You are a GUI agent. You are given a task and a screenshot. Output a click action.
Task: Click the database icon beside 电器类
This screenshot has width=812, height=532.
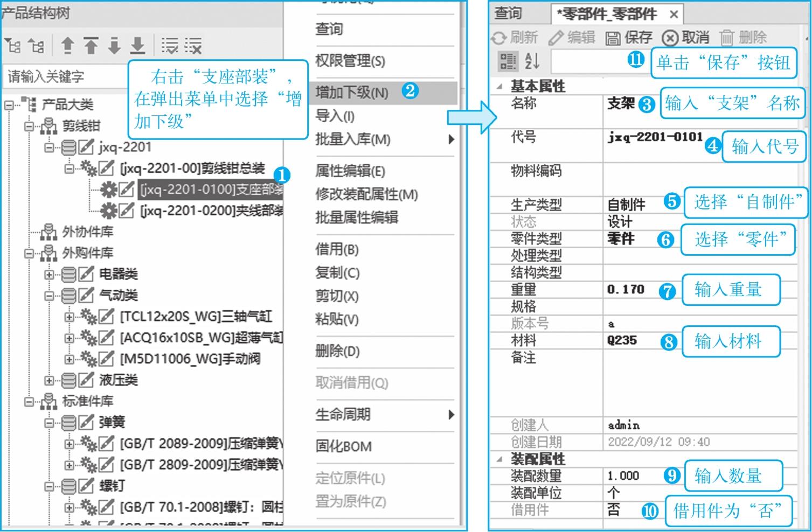coord(68,274)
